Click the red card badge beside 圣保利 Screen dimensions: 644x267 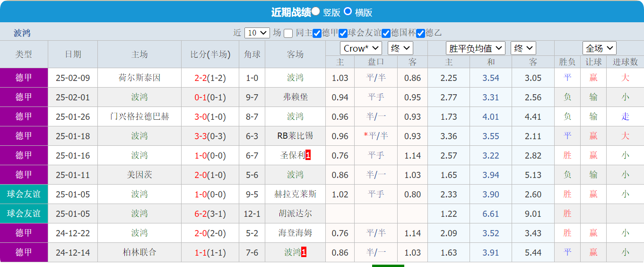(308, 155)
